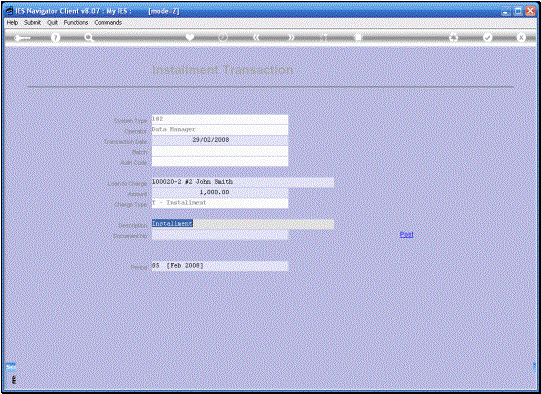Click the toolbar icon left of checkmark
541x394 pixels.
click(453, 37)
